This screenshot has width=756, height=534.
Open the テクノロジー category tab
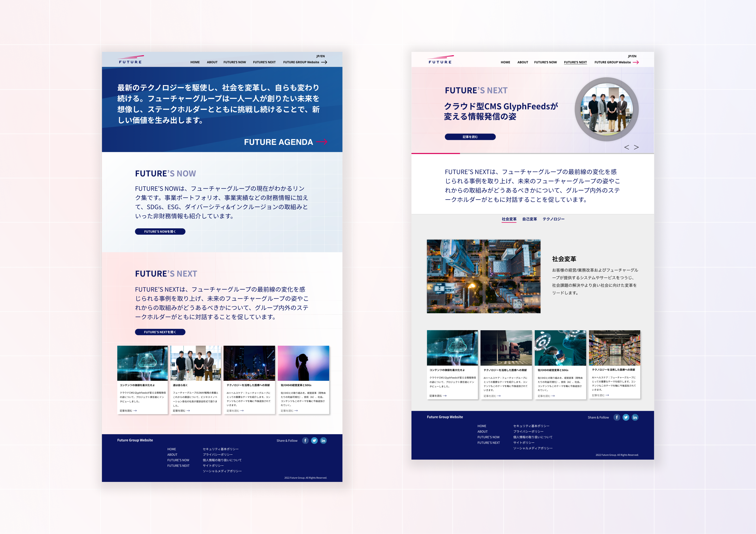[x=554, y=219]
